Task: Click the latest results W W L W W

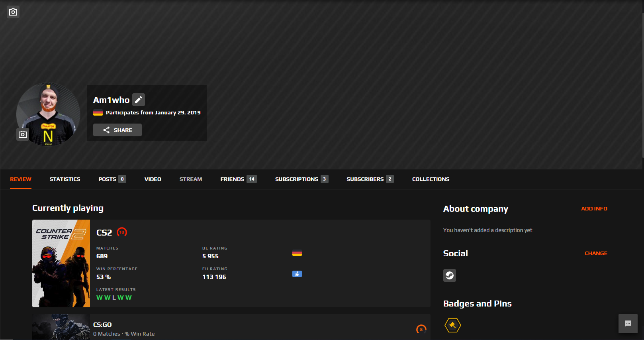Action: pyautogui.click(x=114, y=298)
